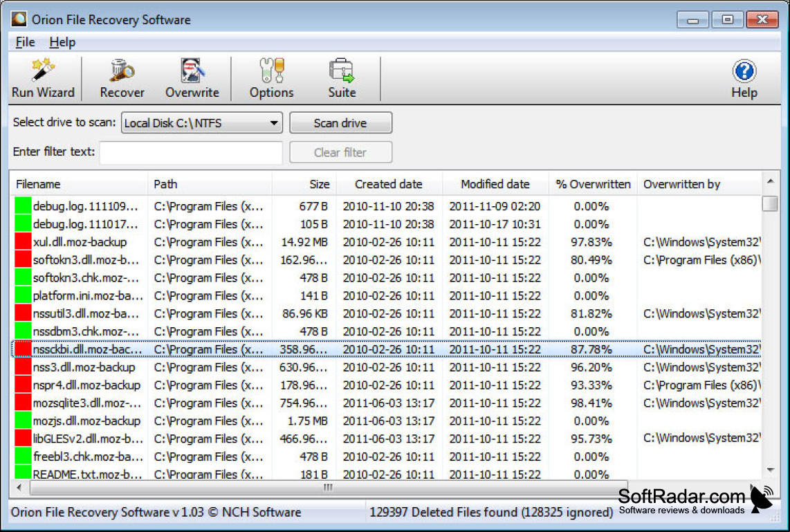Image resolution: width=790 pixels, height=532 pixels.
Task: Sort by the % Overwritten column header
Action: tap(593, 184)
